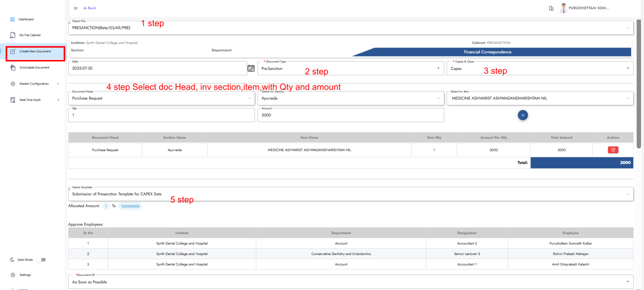The image size is (644, 290).
Task: Open My File Cabinet menu item
Action: tap(30, 35)
